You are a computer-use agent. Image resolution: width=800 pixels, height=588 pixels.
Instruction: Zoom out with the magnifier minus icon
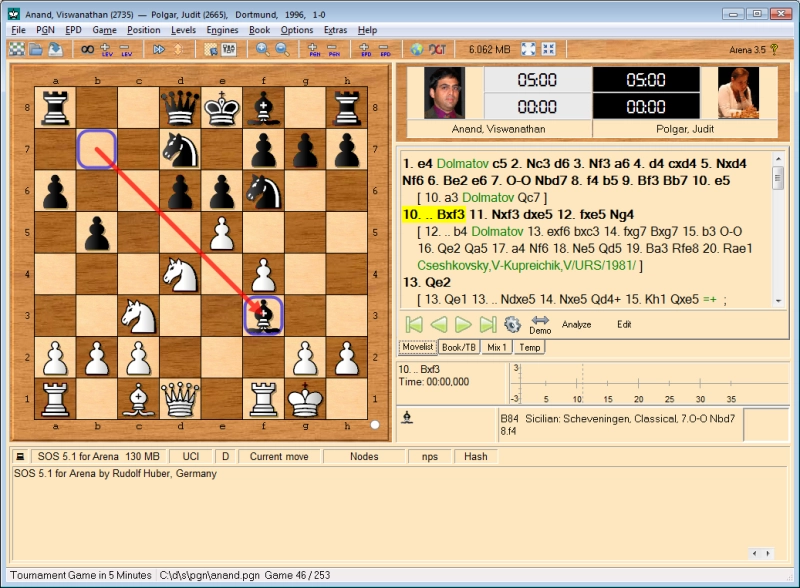[x=282, y=50]
